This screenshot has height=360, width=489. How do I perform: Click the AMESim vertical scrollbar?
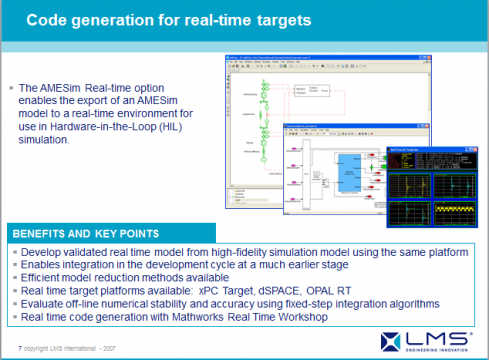coord(429,128)
